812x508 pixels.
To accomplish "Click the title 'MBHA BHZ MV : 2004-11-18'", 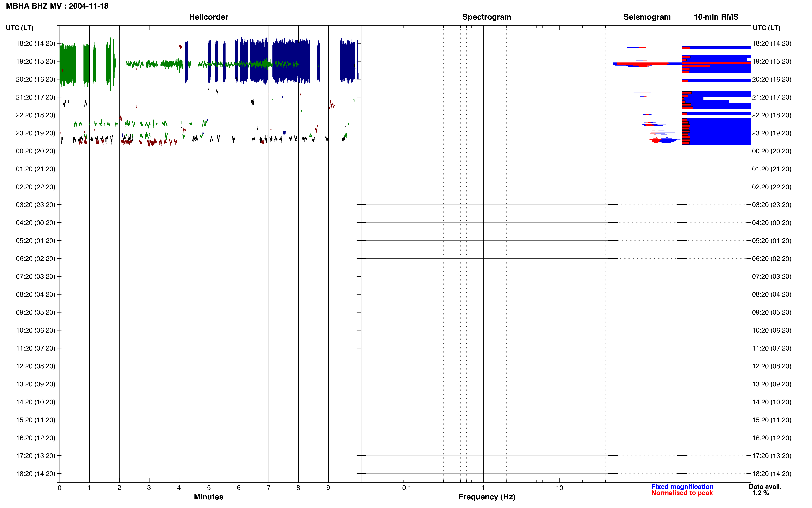I will click(57, 6).
